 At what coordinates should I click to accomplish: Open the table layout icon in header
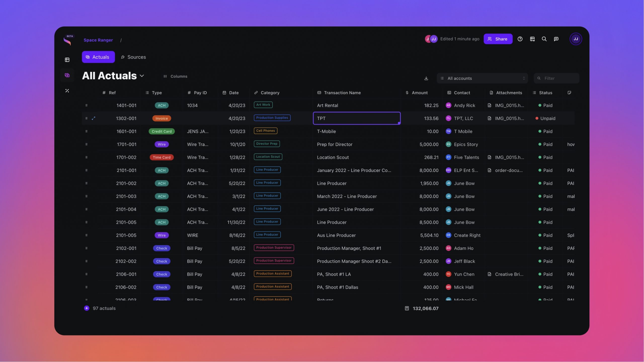tap(532, 39)
